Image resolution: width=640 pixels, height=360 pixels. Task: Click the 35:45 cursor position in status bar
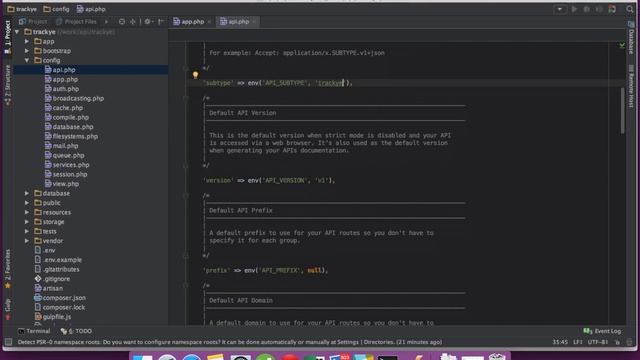point(560,342)
